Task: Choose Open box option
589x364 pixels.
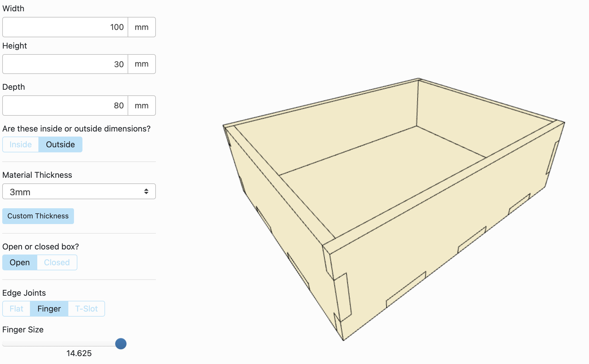Action: point(20,262)
